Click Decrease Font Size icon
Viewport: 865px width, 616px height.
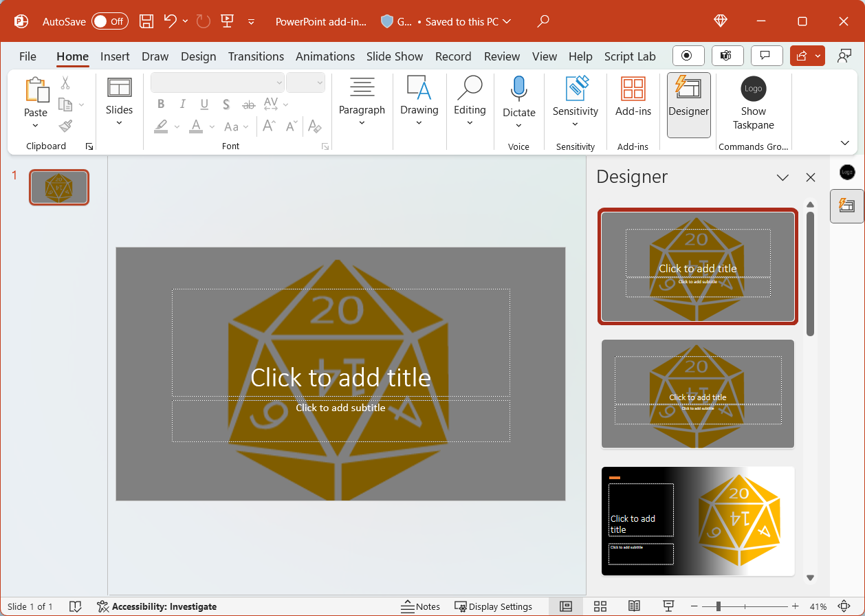(292, 126)
